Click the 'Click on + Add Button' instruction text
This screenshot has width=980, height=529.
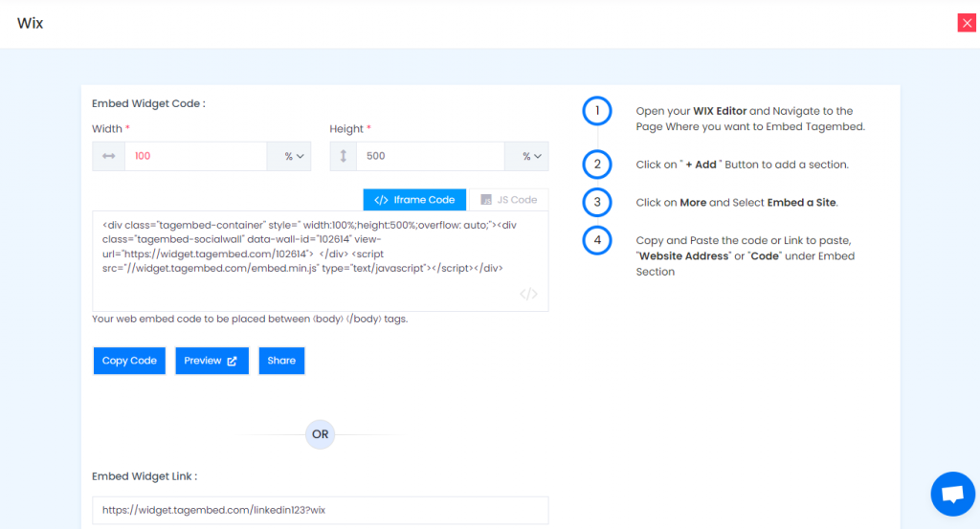click(743, 165)
